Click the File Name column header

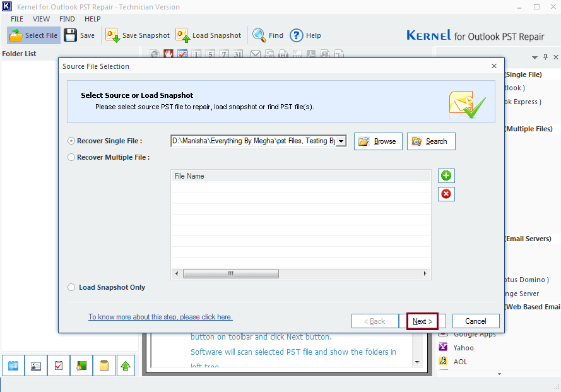pyautogui.click(x=301, y=176)
